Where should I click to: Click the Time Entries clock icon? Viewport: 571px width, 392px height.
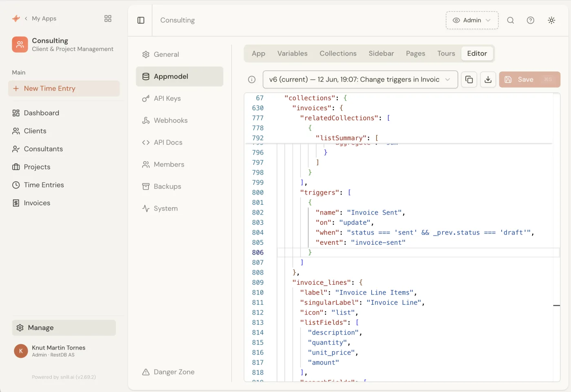[x=16, y=185]
